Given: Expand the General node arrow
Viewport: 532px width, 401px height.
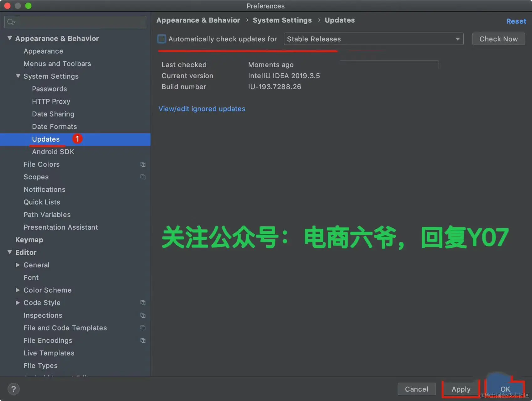Looking at the screenshot, I should (18, 265).
